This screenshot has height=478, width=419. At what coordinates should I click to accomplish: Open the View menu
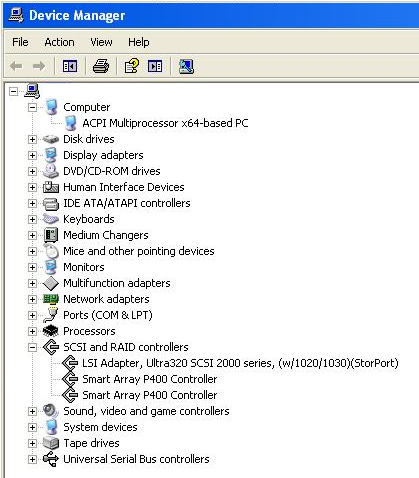tap(101, 42)
